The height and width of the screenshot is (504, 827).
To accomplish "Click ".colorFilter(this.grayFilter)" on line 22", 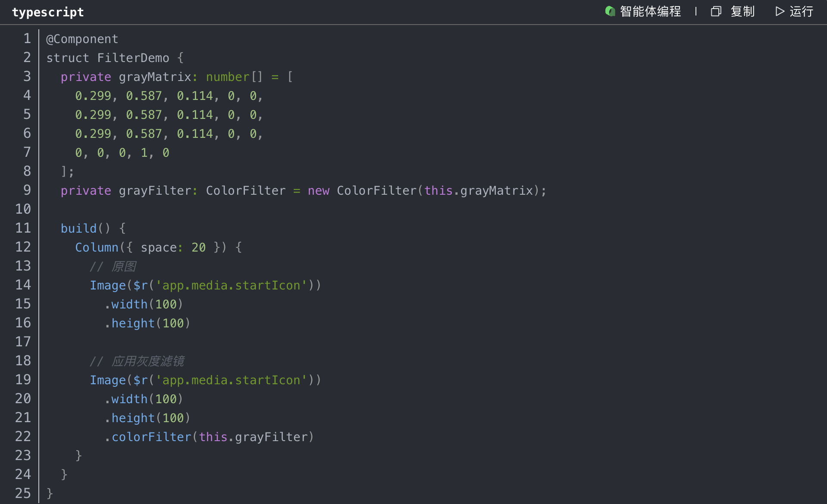I will (x=209, y=437).
